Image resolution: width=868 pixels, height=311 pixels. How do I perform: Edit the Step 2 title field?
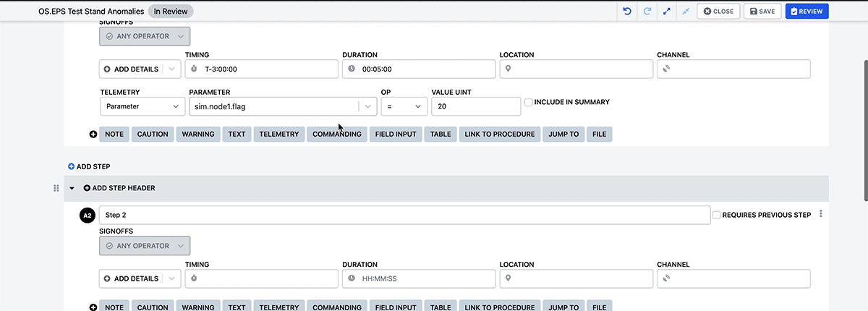pyautogui.click(x=404, y=215)
